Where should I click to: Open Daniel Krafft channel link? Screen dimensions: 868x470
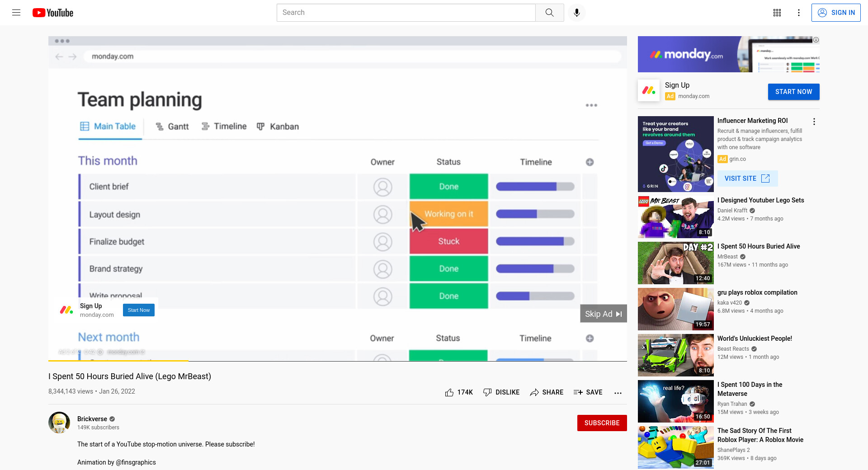coord(732,211)
